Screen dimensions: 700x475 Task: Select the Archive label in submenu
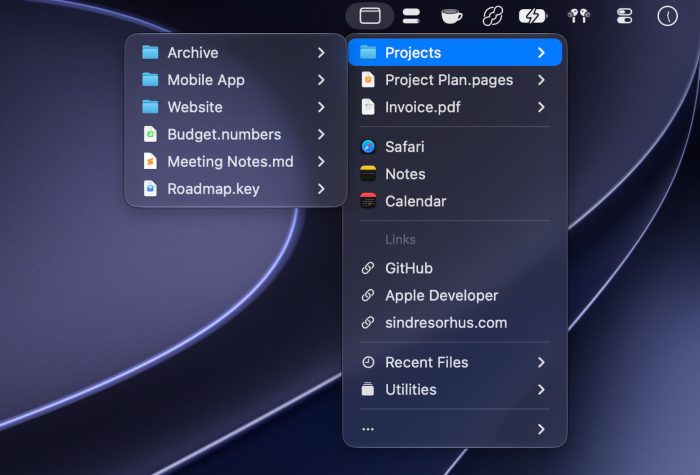click(193, 53)
